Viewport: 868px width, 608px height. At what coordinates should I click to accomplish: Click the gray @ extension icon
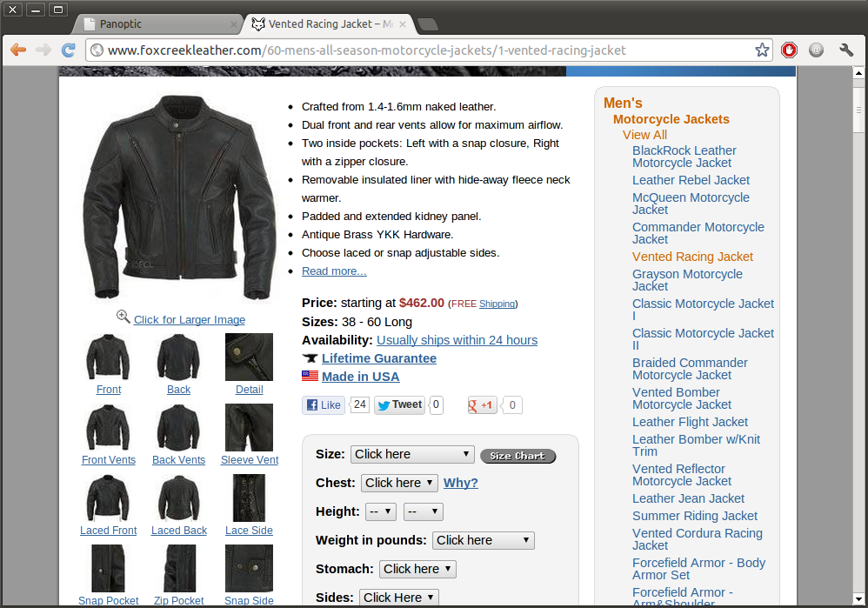816,50
